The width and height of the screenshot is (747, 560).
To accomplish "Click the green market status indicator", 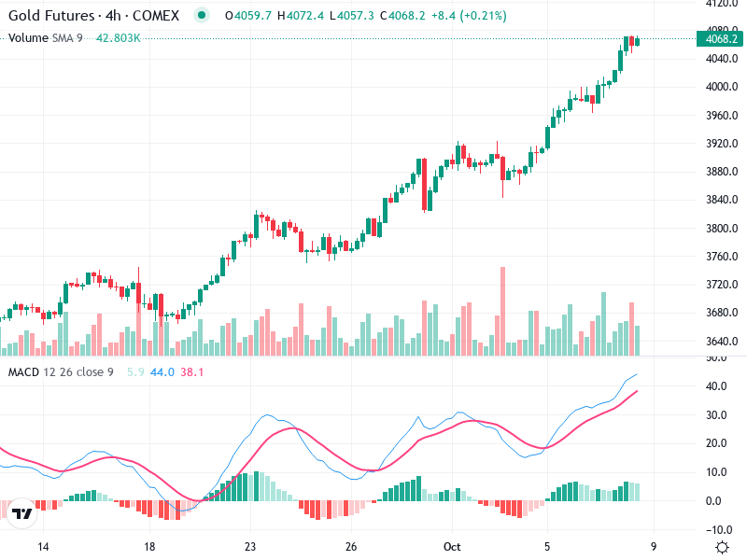I will 201,16.
